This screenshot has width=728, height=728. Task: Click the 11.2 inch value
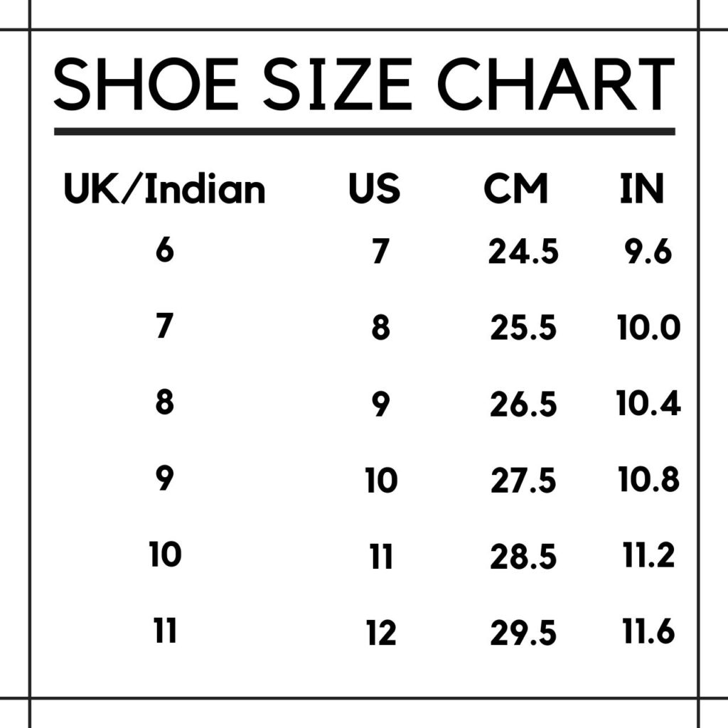coord(648,555)
